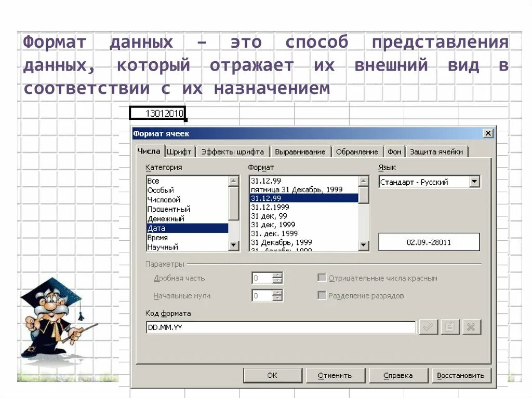Select format 31 Декабрь, 1999
The height and width of the screenshot is (398, 532).
pos(304,242)
